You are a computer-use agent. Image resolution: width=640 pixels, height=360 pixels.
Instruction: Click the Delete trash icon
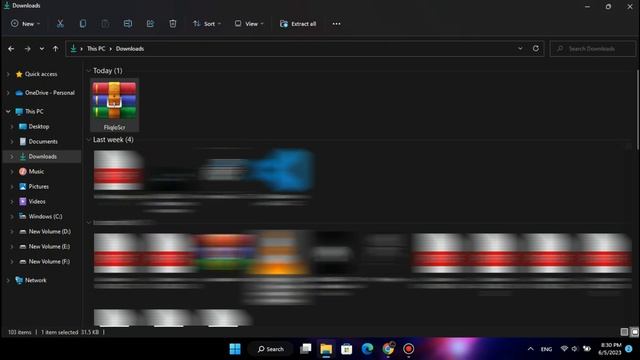[173, 24]
